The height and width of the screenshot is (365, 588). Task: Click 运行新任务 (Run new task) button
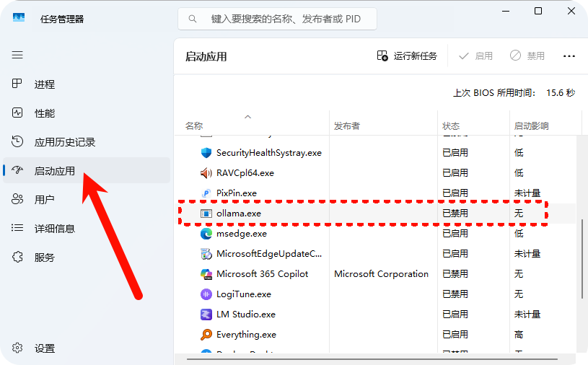click(407, 56)
